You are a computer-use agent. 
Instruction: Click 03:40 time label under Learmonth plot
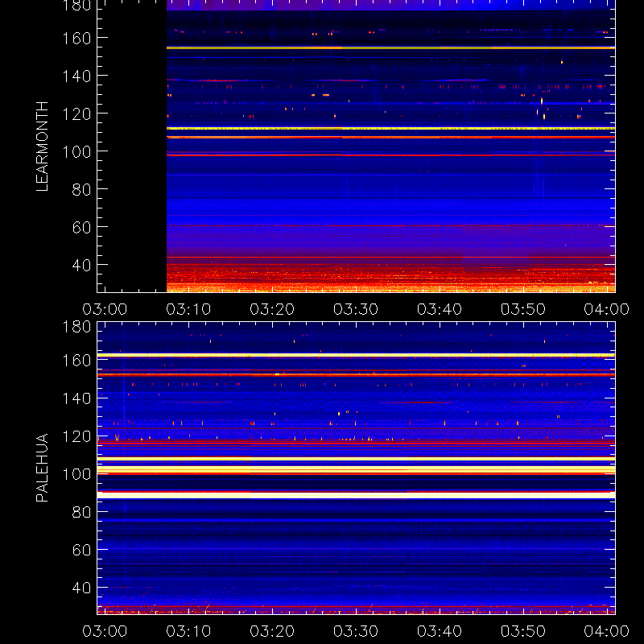point(440,309)
